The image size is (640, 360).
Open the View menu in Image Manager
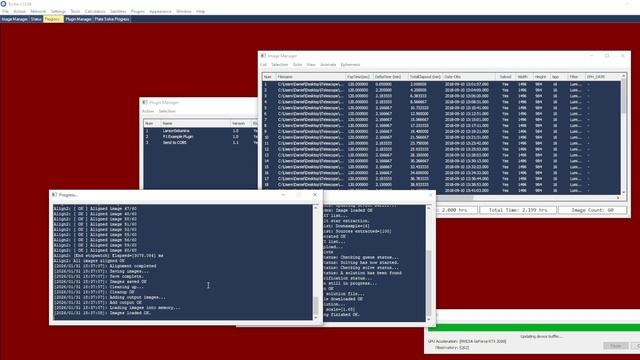pos(311,64)
